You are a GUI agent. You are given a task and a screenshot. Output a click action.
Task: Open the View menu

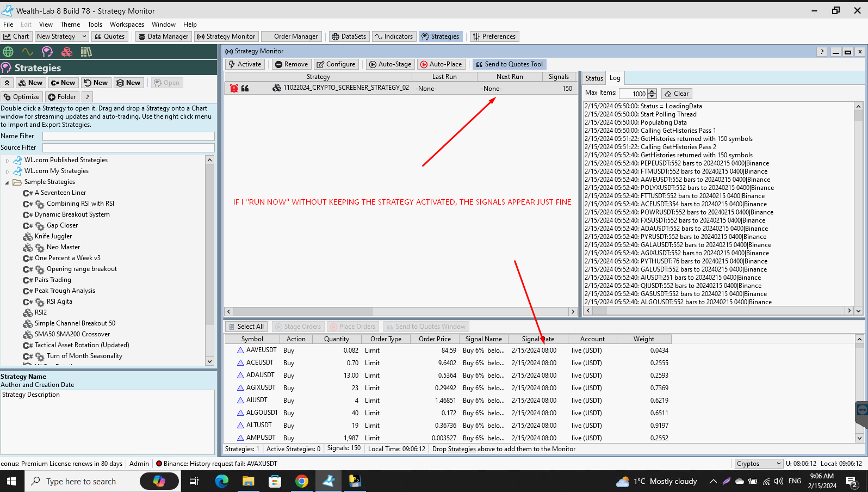coord(46,24)
